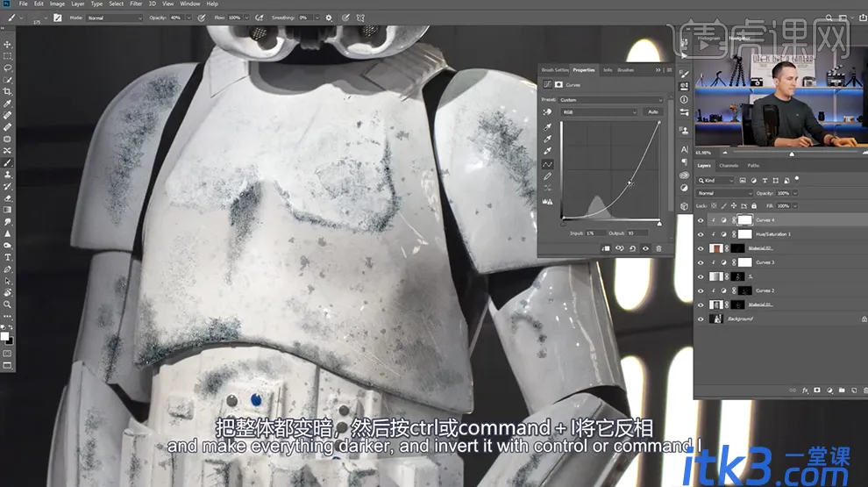This screenshot has width=868, height=487.
Task: Switch to the Info tab
Action: 608,70
